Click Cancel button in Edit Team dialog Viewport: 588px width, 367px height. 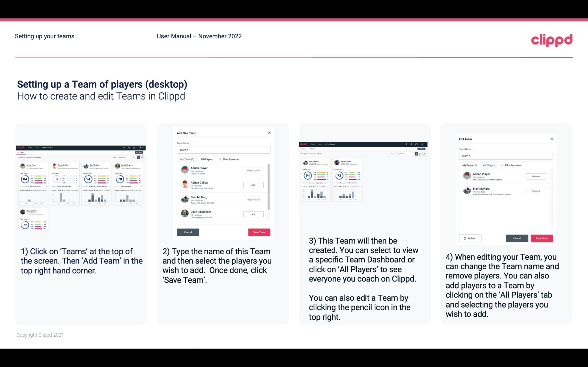click(517, 238)
